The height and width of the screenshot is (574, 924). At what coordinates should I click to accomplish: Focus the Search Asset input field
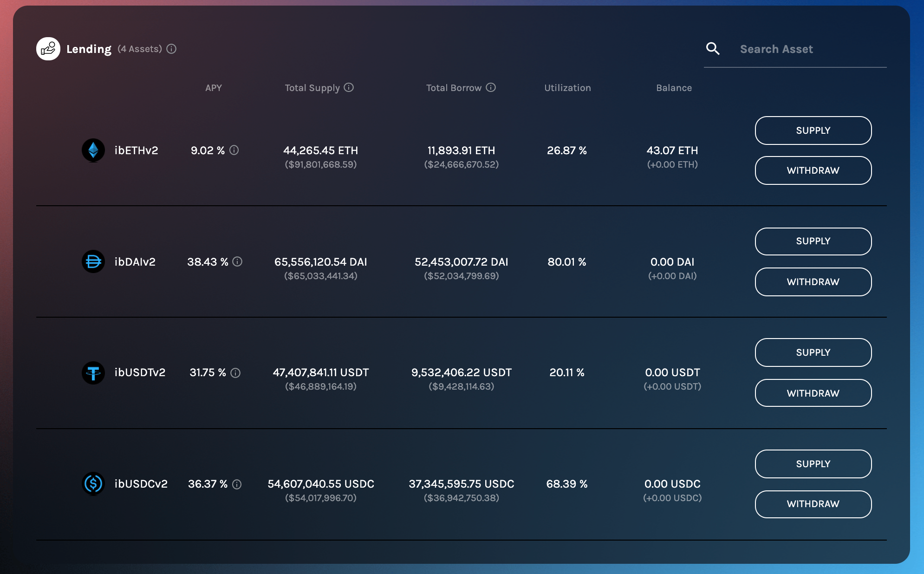click(813, 49)
